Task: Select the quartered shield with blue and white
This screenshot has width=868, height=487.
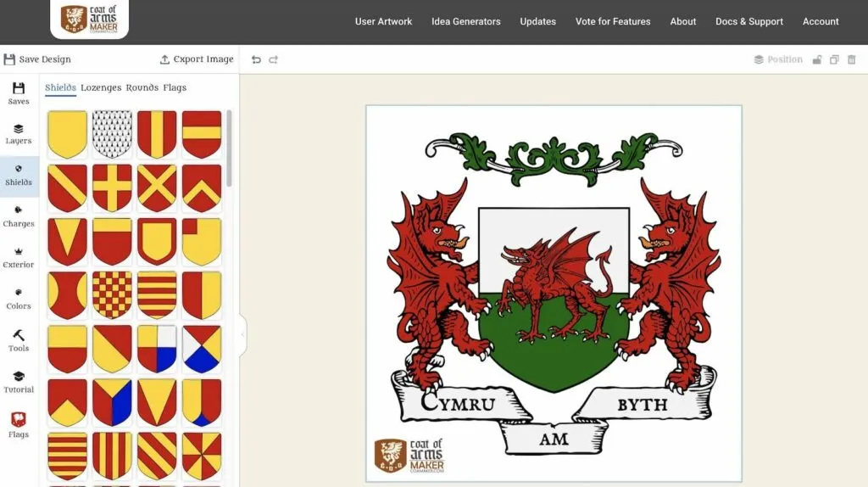Action: 157,349
